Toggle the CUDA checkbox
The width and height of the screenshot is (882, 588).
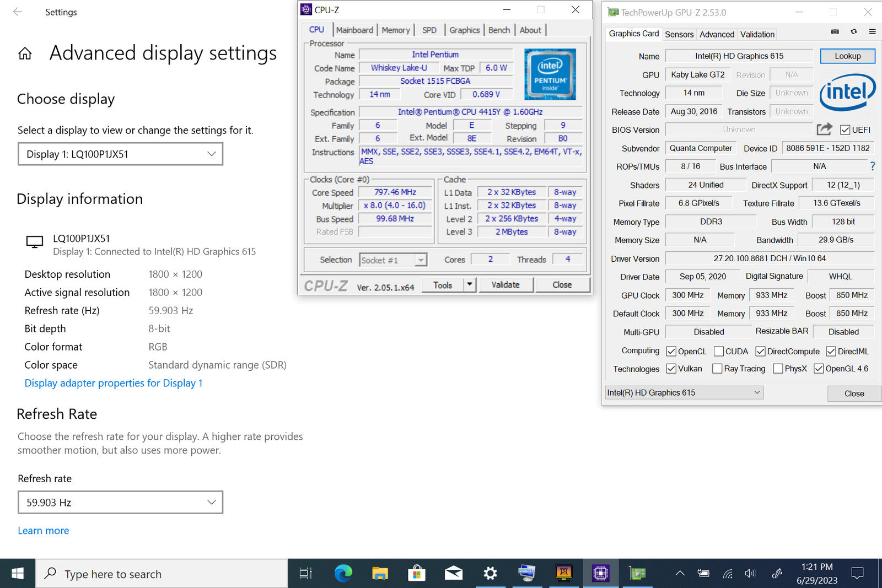coord(719,352)
